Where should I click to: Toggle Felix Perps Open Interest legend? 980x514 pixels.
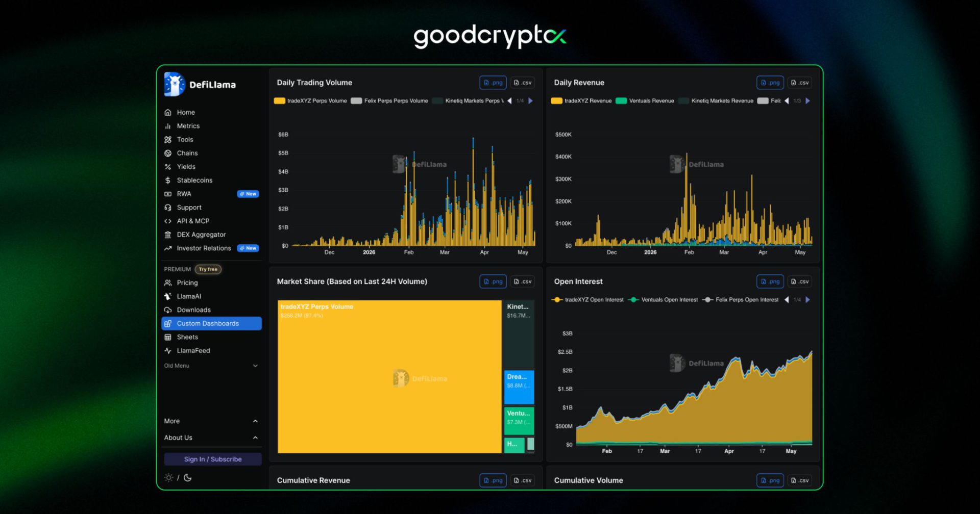click(x=741, y=300)
